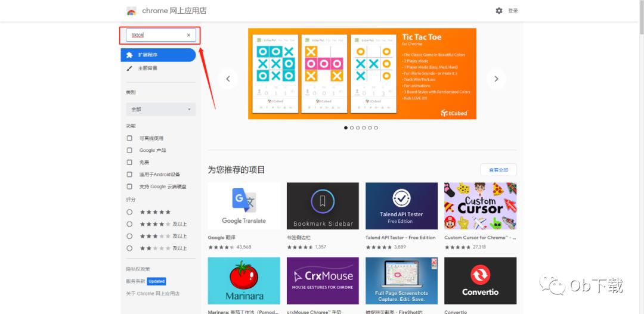The image size is (644, 314).
Task: Select the five-star rating radio button
Action: (x=130, y=212)
